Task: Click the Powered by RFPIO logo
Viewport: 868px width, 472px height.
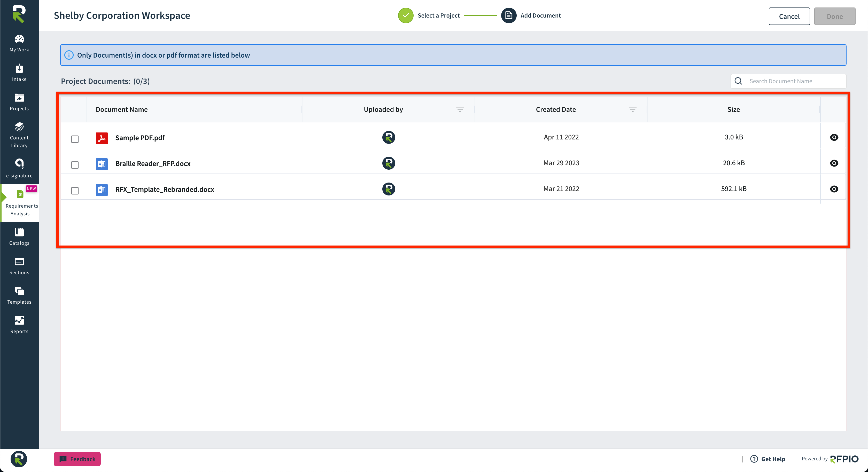Action: 844,459
